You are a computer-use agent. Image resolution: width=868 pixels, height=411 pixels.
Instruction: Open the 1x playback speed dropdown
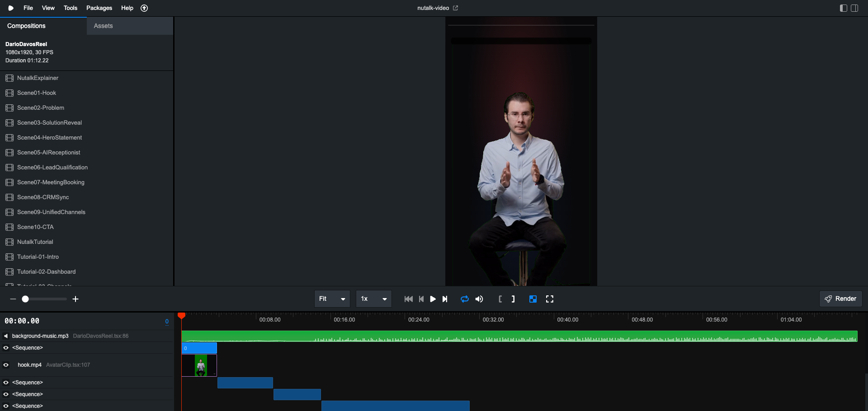tap(373, 299)
